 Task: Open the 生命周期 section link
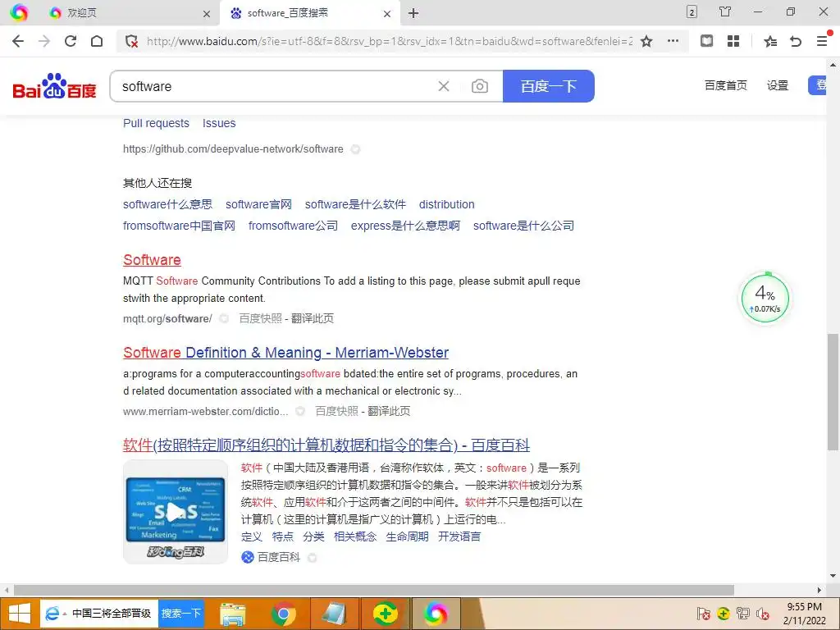[x=407, y=536]
